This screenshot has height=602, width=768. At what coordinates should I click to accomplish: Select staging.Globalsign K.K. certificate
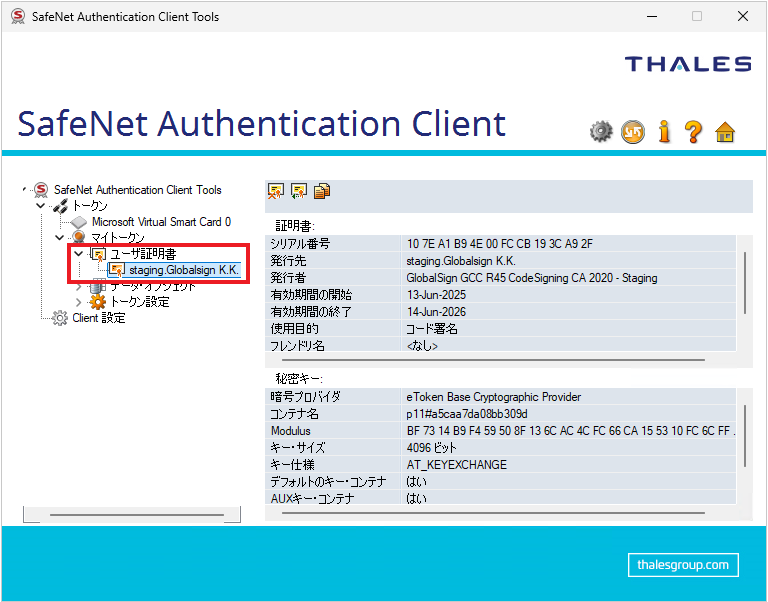pyautogui.click(x=182, y=270)
